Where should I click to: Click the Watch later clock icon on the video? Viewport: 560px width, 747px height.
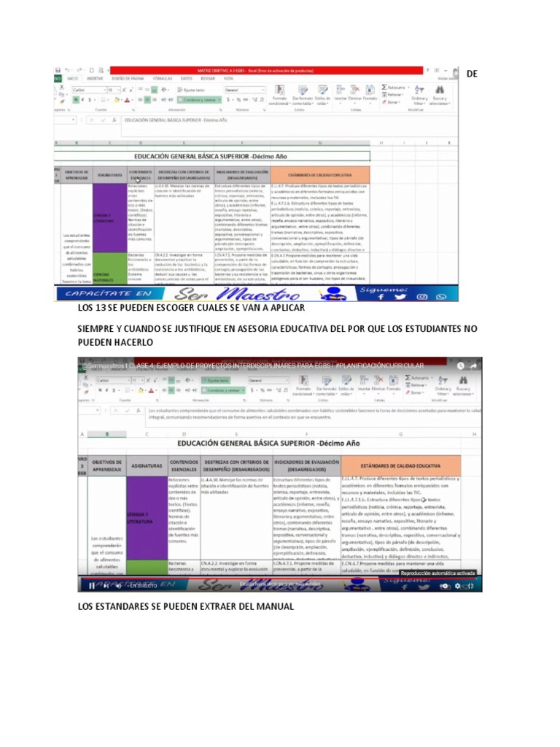461,366
